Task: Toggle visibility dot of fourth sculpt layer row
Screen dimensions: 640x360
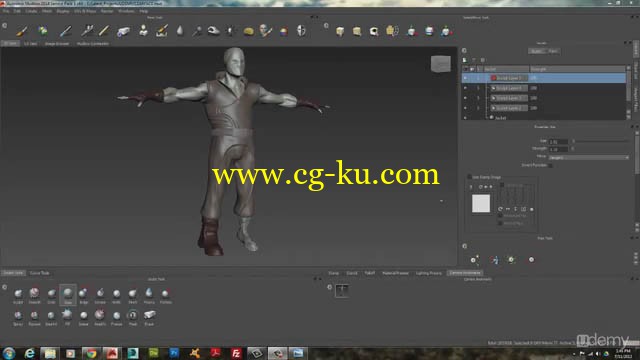Action: pyautogui.click(x=465, y=108)
